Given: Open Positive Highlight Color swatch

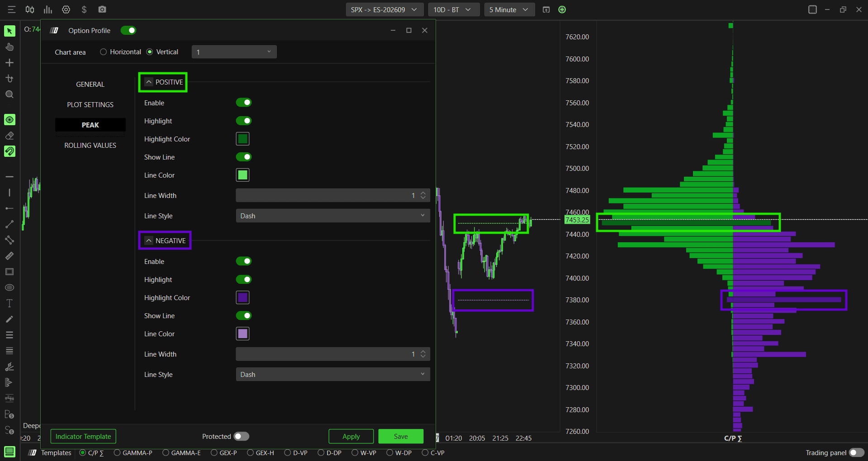Looking at the screenshot, I should pos(243,139).
